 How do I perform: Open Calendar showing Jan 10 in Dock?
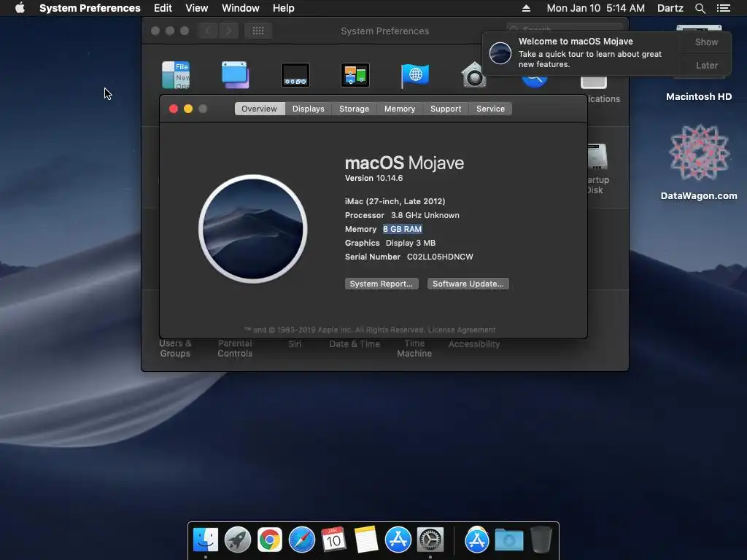click(x=333, y=540)
